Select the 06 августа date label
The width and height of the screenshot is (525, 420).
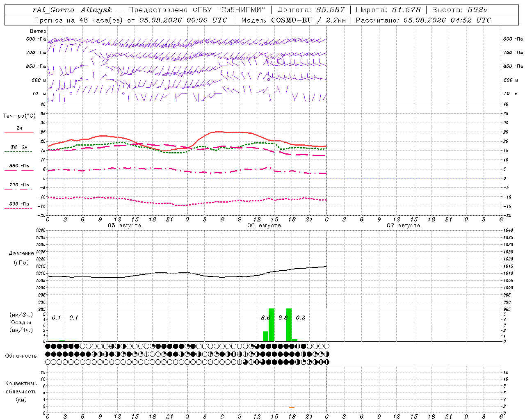click(x=264, y=225)
